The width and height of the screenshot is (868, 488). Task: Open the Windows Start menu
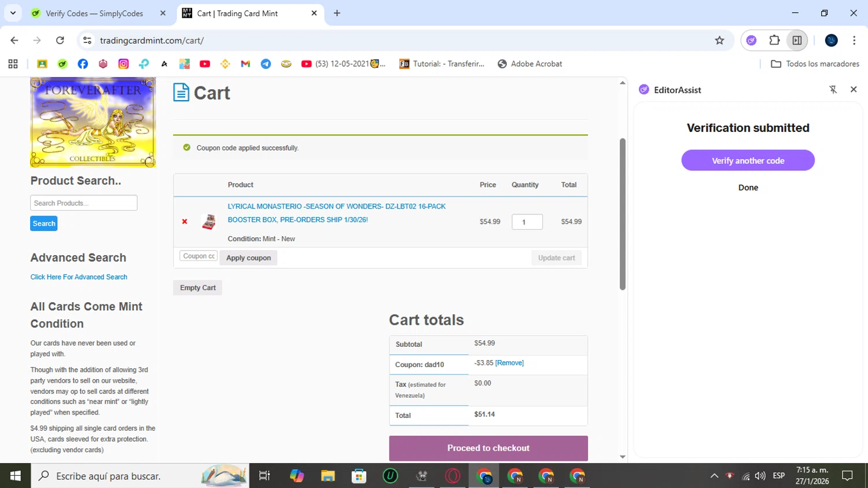click(15, 476)
